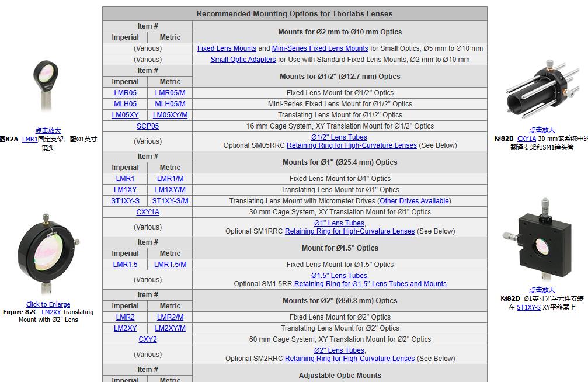
Task: Open LMR1 link in Figure 82A caption
Action: click(30, 139)
